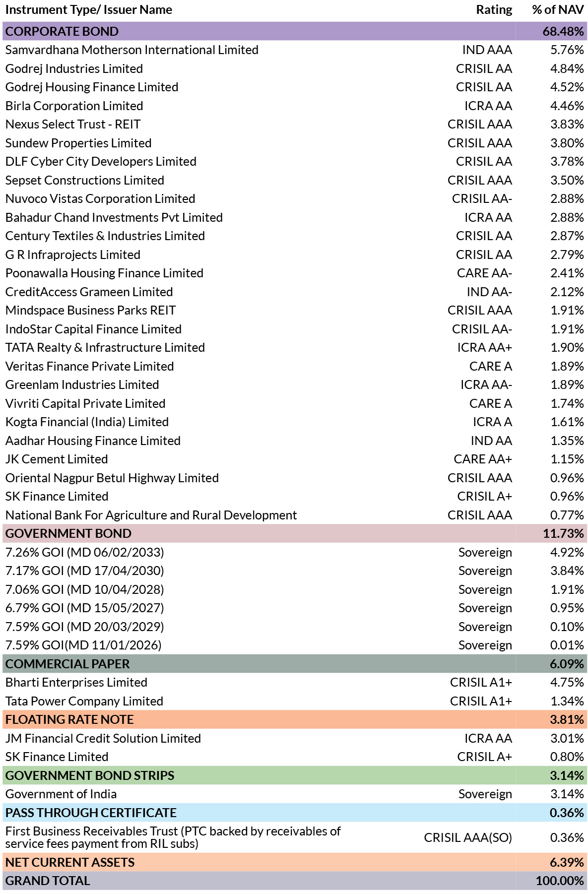Select Bharti Enterprises Limited row
The height and width of the screenshot is (894, 588).
click(x=295, y=682)
